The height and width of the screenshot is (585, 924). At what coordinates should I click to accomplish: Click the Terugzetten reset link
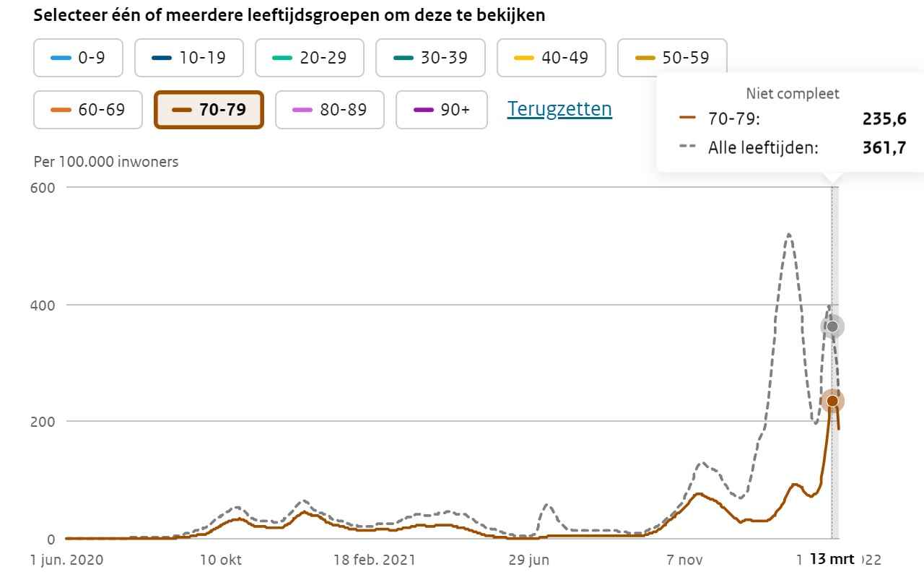559,109
